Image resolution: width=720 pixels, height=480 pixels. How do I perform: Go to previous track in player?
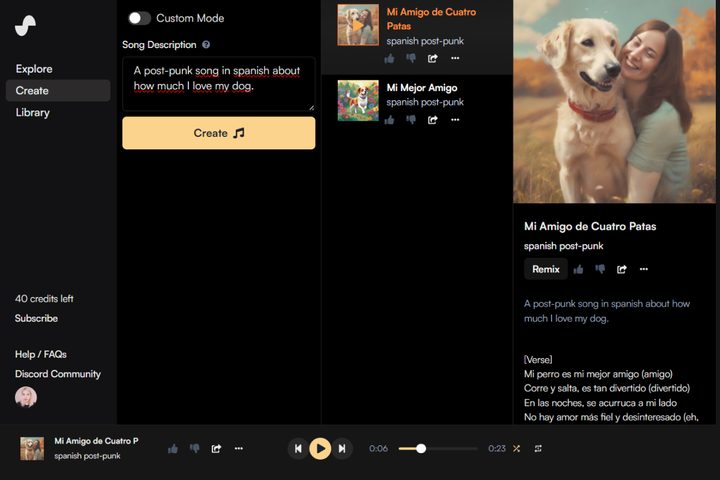coord(298,449)
